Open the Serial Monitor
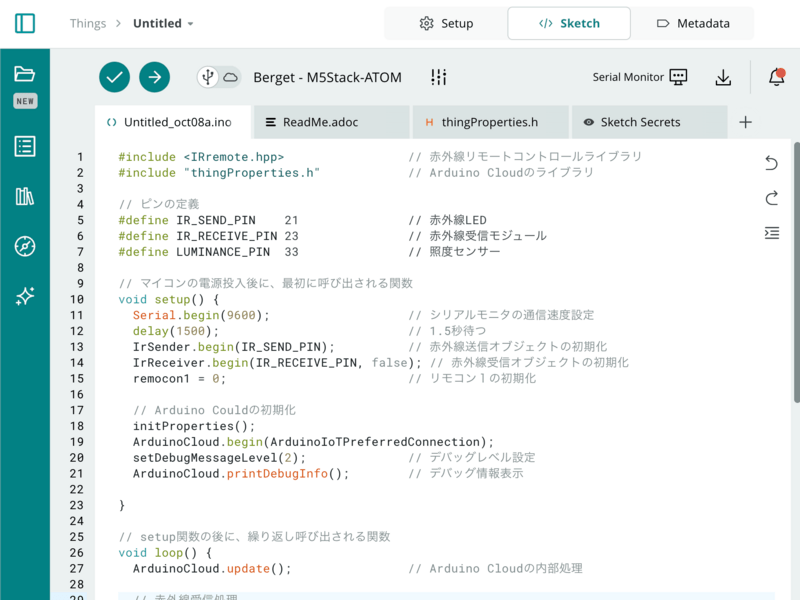 pyautogui.click(x=640, y=77)
